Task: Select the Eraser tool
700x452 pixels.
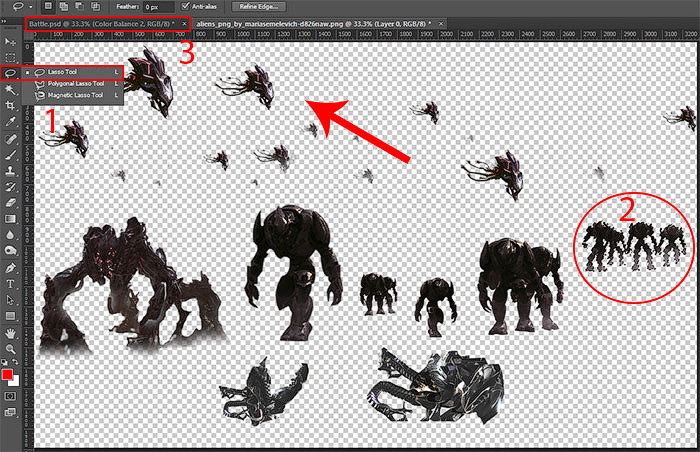Action: (x=10, y=203)
